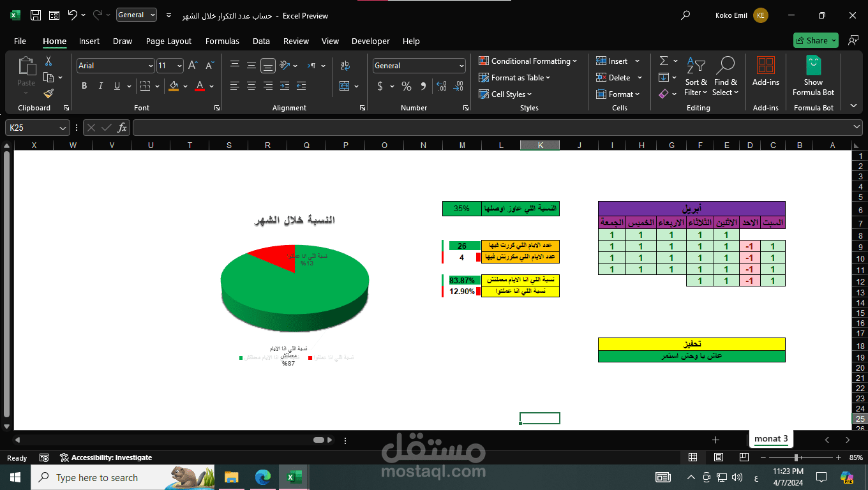Decrease font size with the small A icon
This screenshot has height=490, width=868.
(x=209, y=65)
